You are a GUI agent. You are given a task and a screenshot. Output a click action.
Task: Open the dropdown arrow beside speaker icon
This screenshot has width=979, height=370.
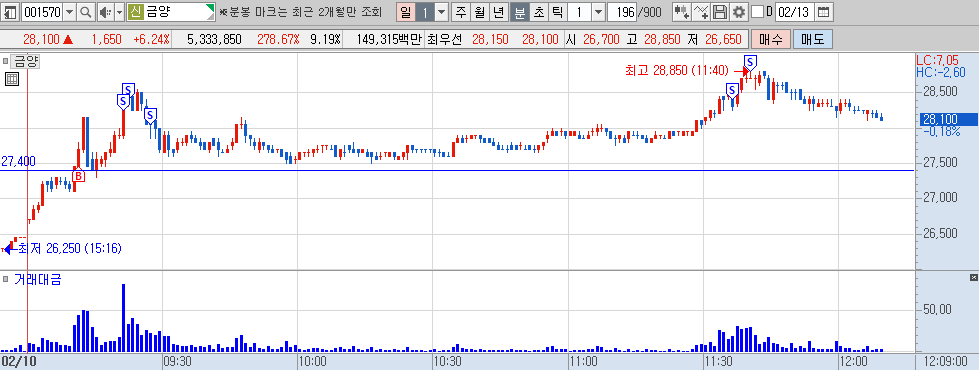click(119, 12)
